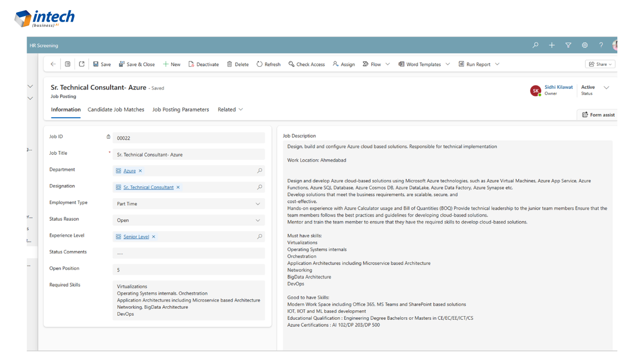Search the Designation lookup magnifier
The height and width of the screenshot is (362, 644).
(260, 187)
